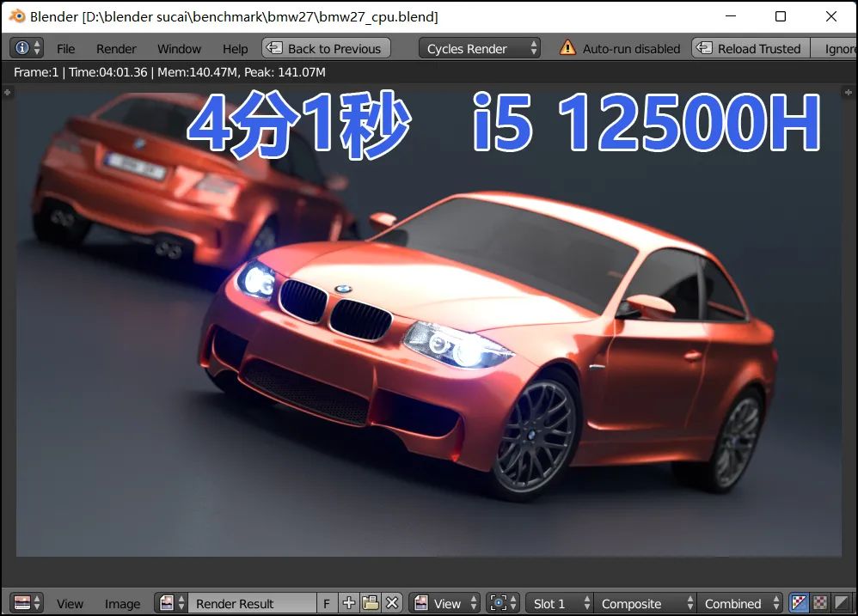Switch to color-only channel display

click(820, 603)
